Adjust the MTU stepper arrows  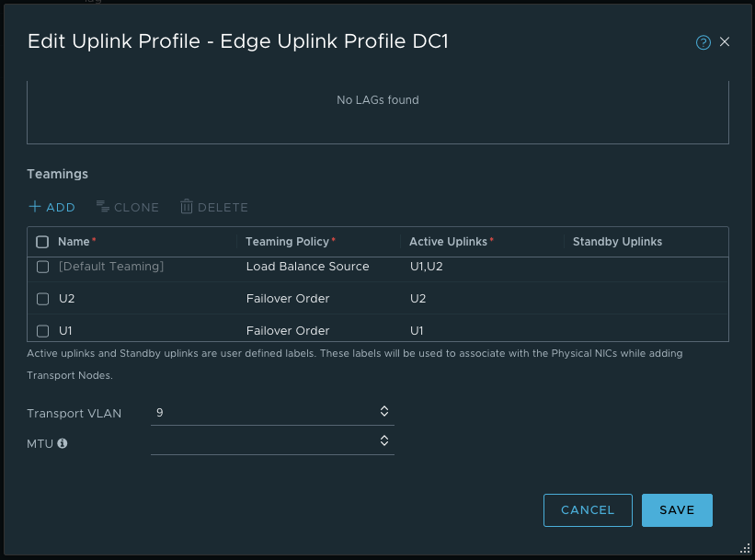384,441
